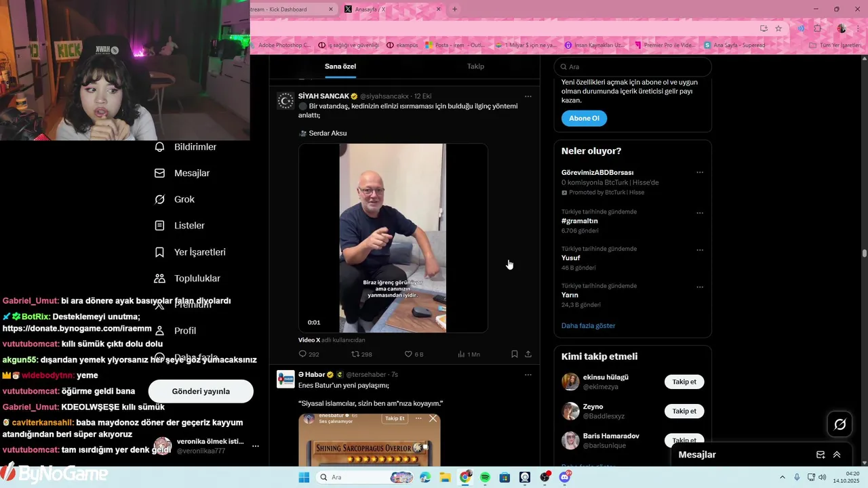This screenshot has height=488, width=868.
Task: Open more options for Yusuf trend
Action: point(700,250)
